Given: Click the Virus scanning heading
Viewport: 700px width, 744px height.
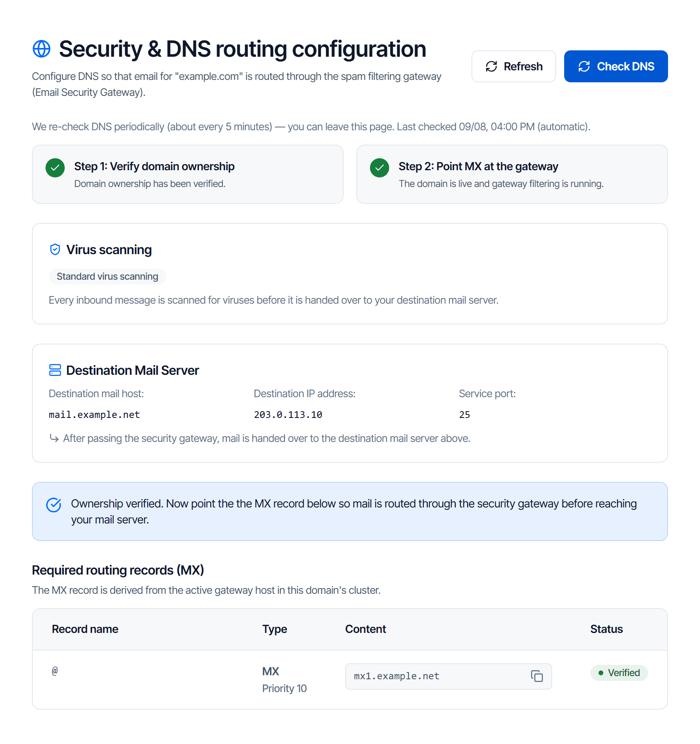Looking at the screenshot, I should pos(109,250).
